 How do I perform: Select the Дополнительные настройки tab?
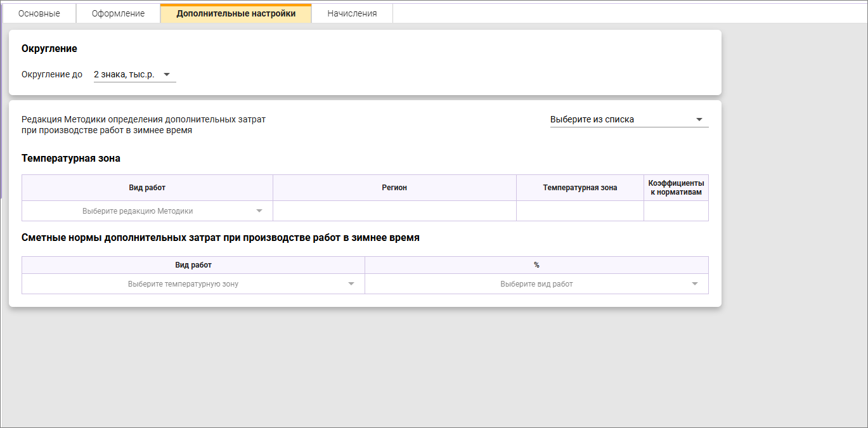pos(236,13)
